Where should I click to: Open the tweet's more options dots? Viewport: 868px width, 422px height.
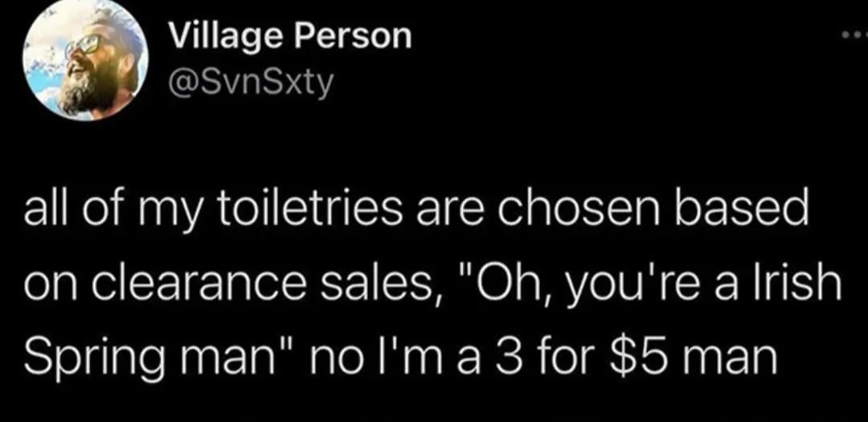852,37
